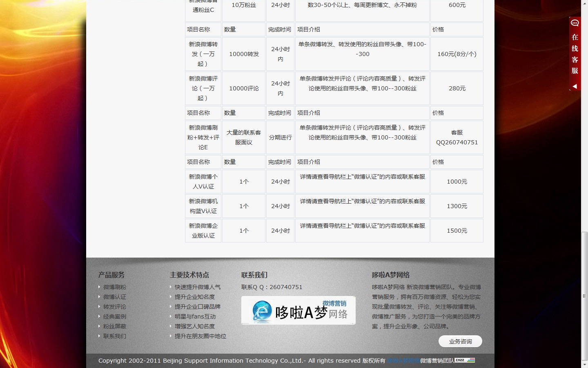This screenshot has width=588, height=368.
Task: Click the 哆啦A梦网络 logo banner
Action: [x=298, y=310]
